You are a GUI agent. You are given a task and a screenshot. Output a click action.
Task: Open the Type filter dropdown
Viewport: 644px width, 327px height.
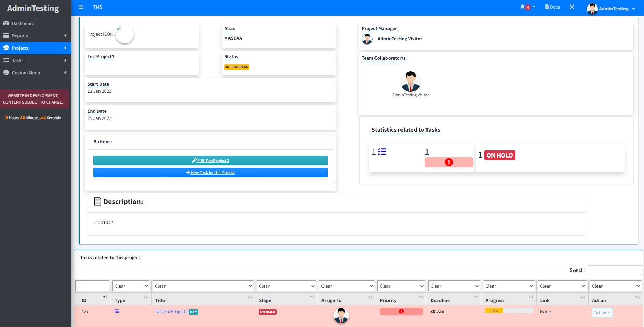(x=131, y=286)
